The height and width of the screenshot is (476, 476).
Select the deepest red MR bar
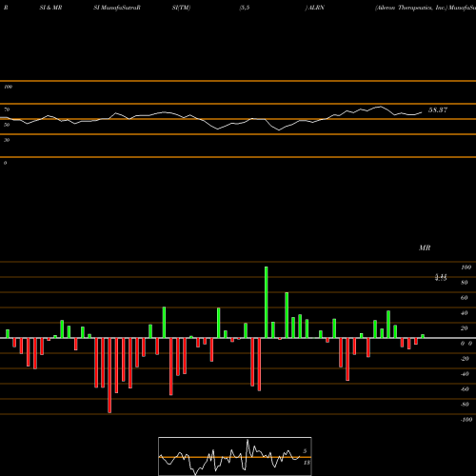pos(109,375)
